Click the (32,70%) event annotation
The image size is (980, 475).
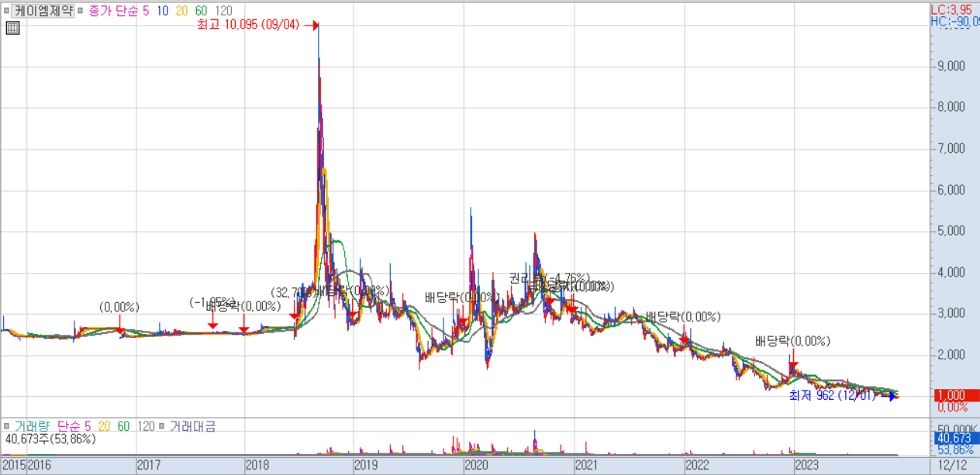[x=292, y=292]
